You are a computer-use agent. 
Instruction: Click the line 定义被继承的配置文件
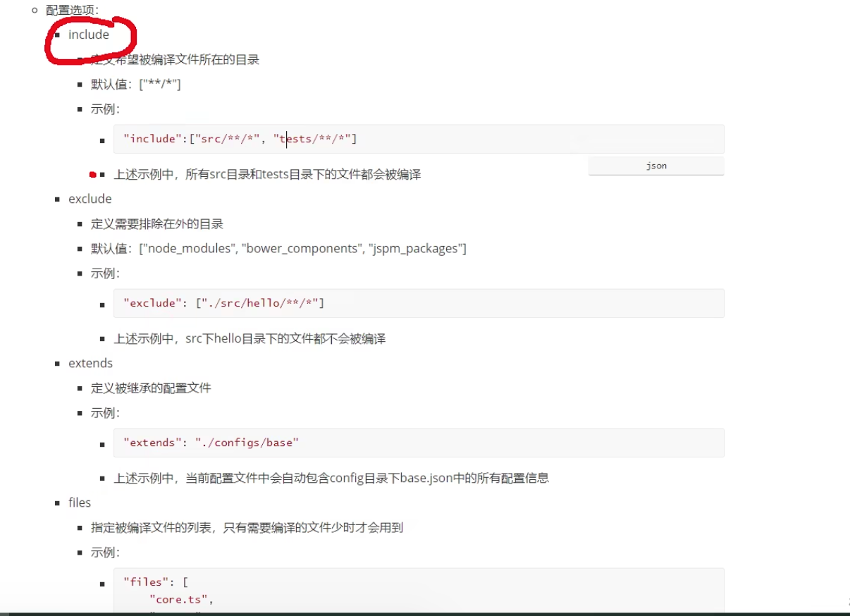click(151, 388)
